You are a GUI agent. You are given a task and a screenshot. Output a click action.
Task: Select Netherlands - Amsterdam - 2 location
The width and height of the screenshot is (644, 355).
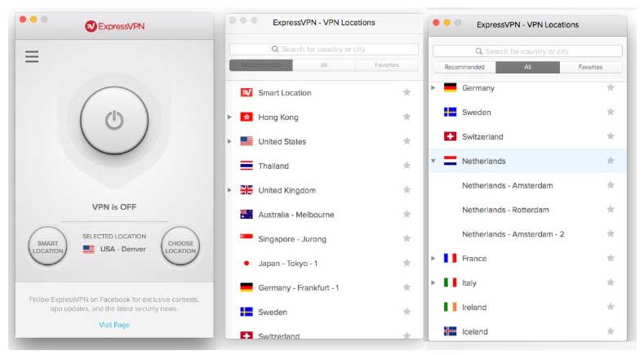pos(513,234)
